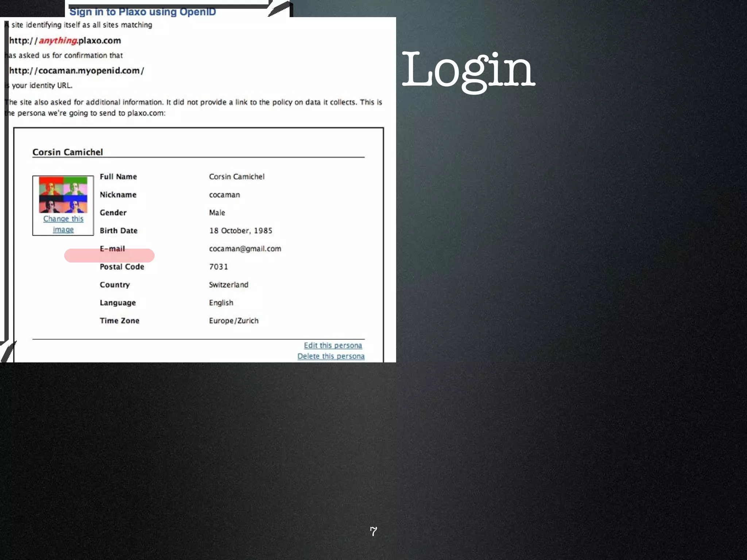Select the date '18 October, 1985'
The width and height of the screenshot is (747, 560).
point(241,230)
